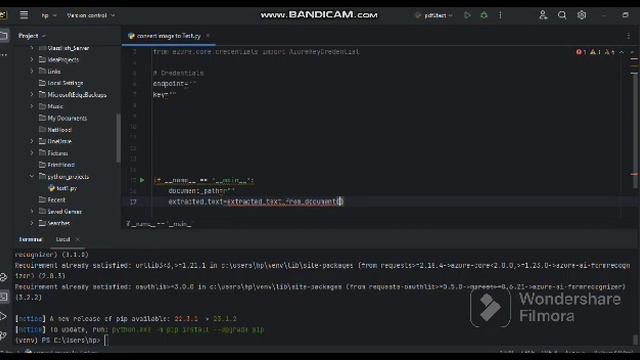Open IDE settings gear icon
This screenshot has width=640, height=360.
tap(582, 16)
